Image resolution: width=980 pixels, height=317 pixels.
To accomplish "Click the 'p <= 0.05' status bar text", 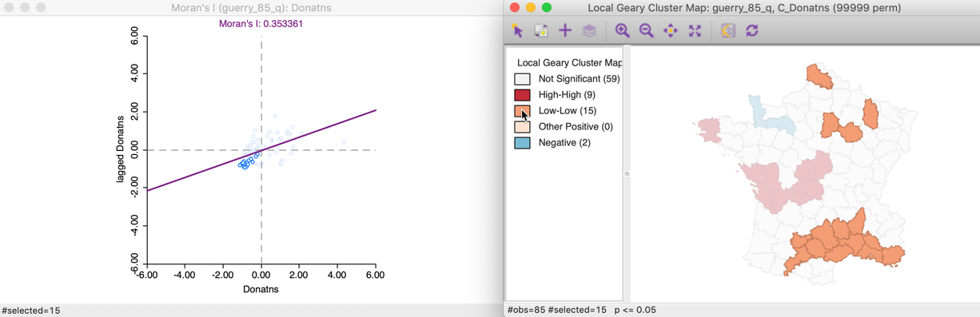I will 635,310.
